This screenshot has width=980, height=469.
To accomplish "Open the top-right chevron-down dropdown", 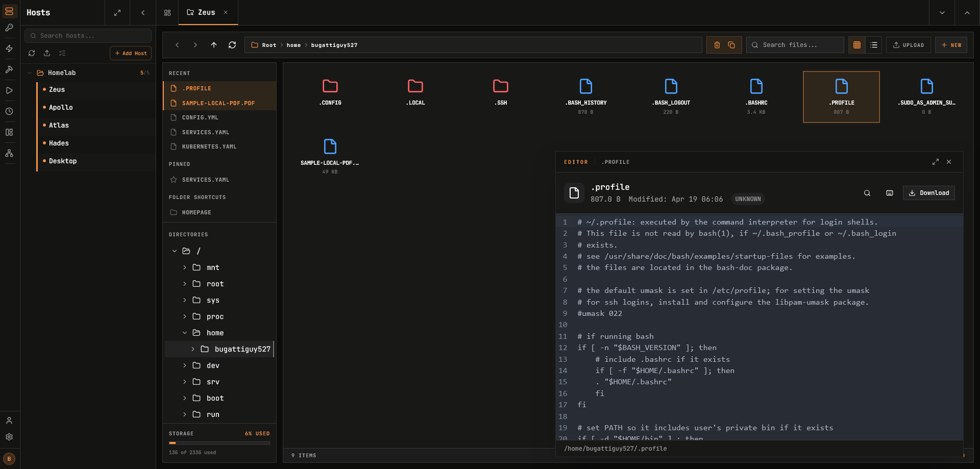I will point(942,13).
